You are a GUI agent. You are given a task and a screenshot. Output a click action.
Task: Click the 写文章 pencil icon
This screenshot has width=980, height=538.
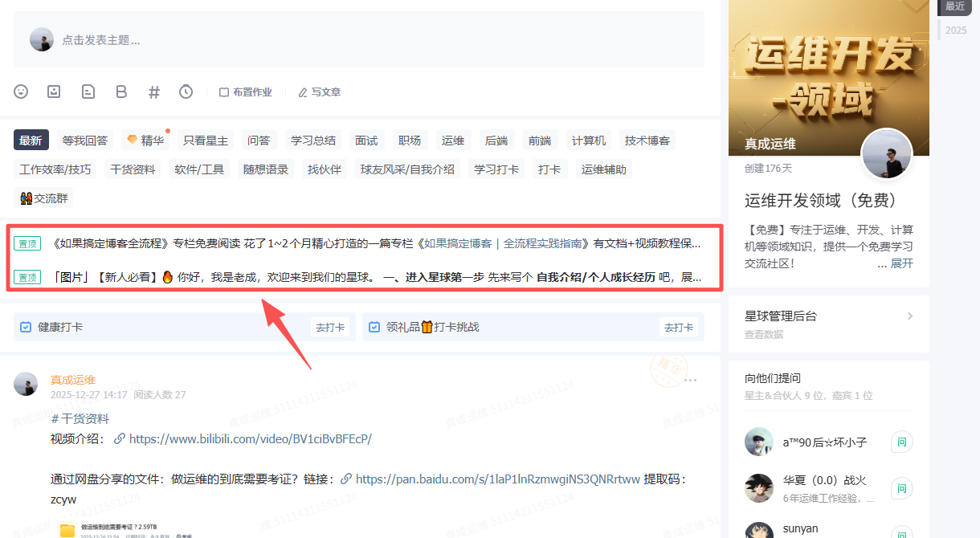pos(303,92)
